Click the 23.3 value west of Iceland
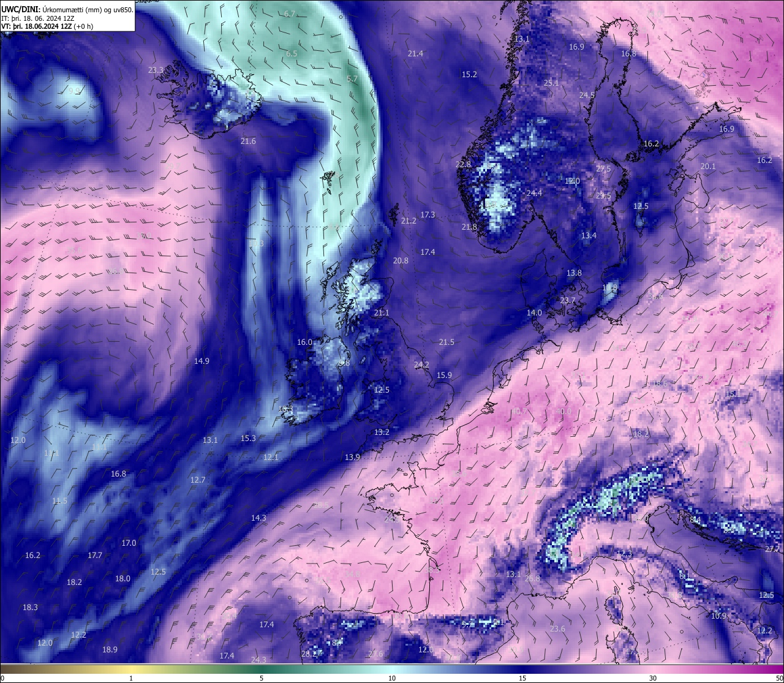 tap(156, 70)
